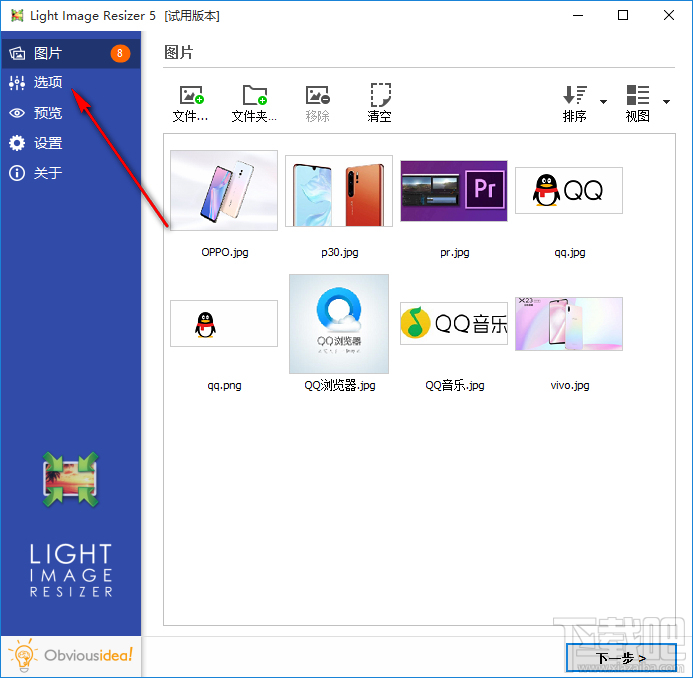Screen dimensions: 693x678
Task: Select the qq.png thumbnail
Action: pos(224,324)
